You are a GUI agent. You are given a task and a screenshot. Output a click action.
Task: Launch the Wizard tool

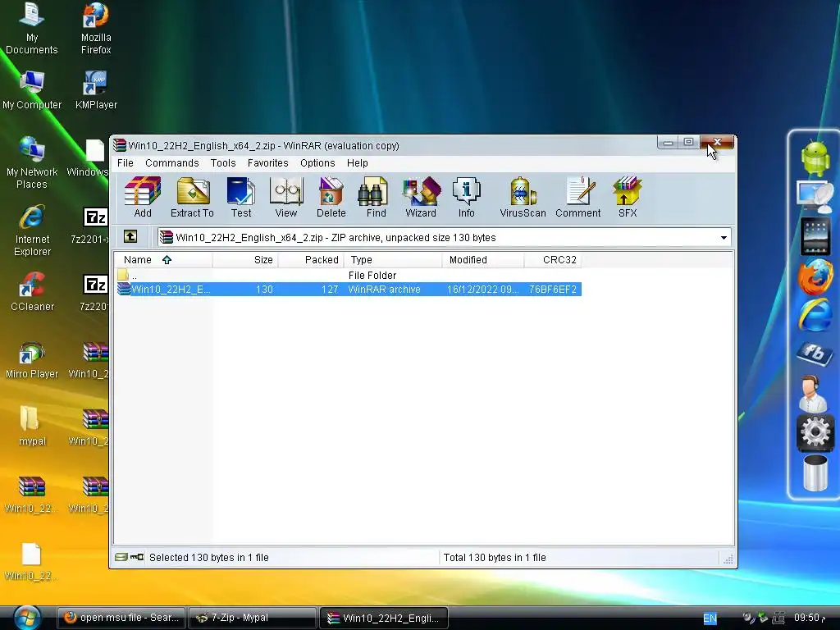[421, 197]
